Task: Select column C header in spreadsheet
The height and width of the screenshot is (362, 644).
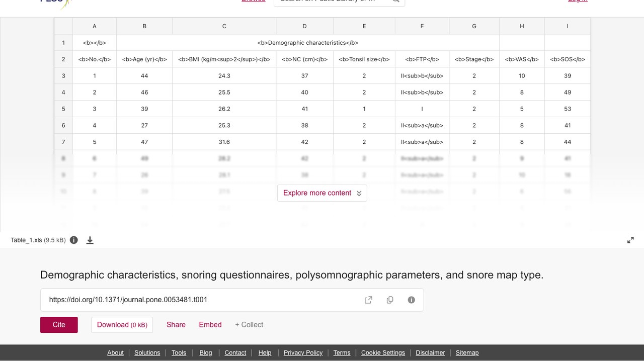Action: pyautogui.click(x=224, y=26)
